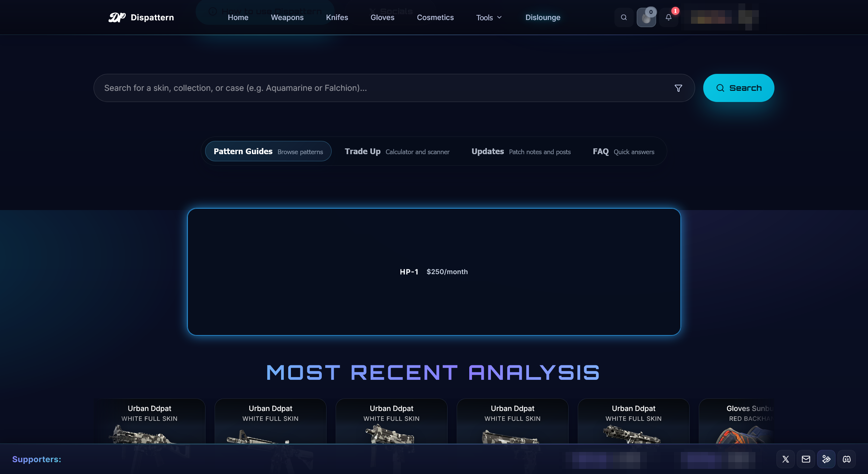Switch to the Trade Up tab
The image size is (868, 474).
pyautogui.click(x=397, y=151)
